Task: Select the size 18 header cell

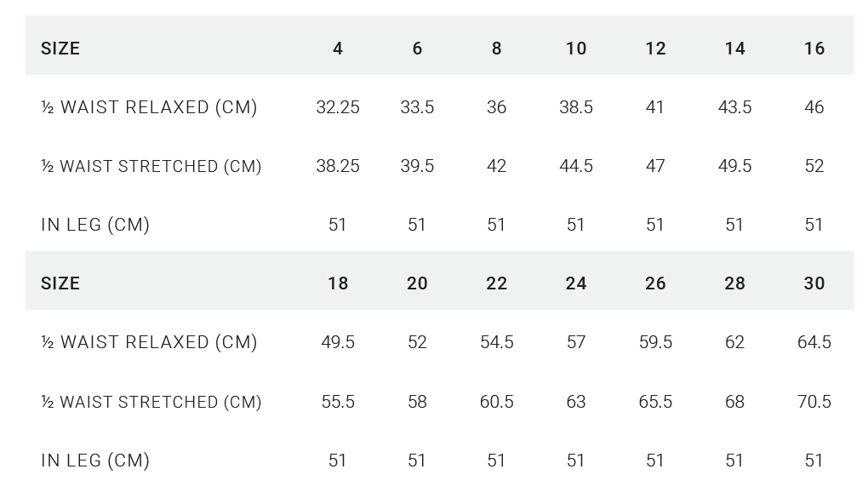Action: click(x=338, y=283)
